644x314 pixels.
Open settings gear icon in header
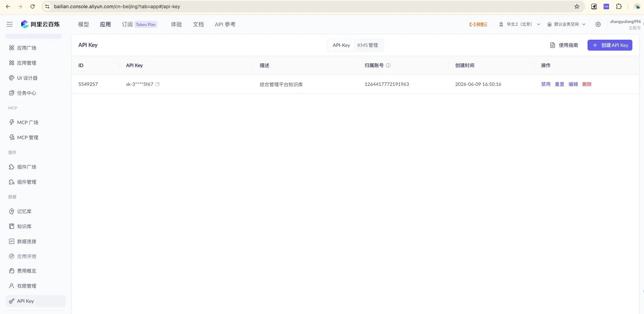[x=598, y=24]
